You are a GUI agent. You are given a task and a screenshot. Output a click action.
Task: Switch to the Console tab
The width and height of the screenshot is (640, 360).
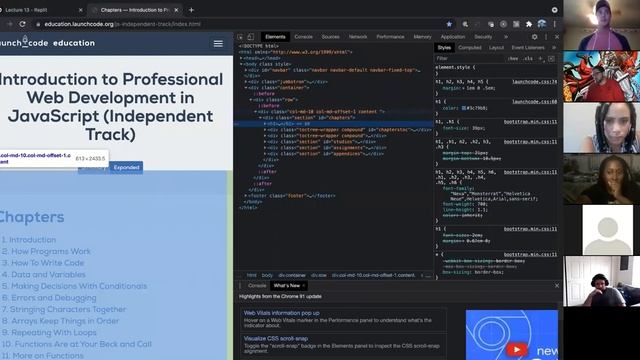click(303, 37)
